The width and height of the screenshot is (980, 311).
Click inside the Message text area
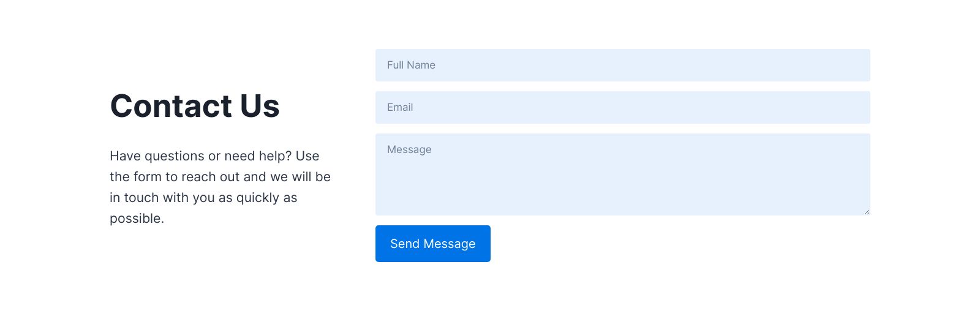[x=622, y=178]
